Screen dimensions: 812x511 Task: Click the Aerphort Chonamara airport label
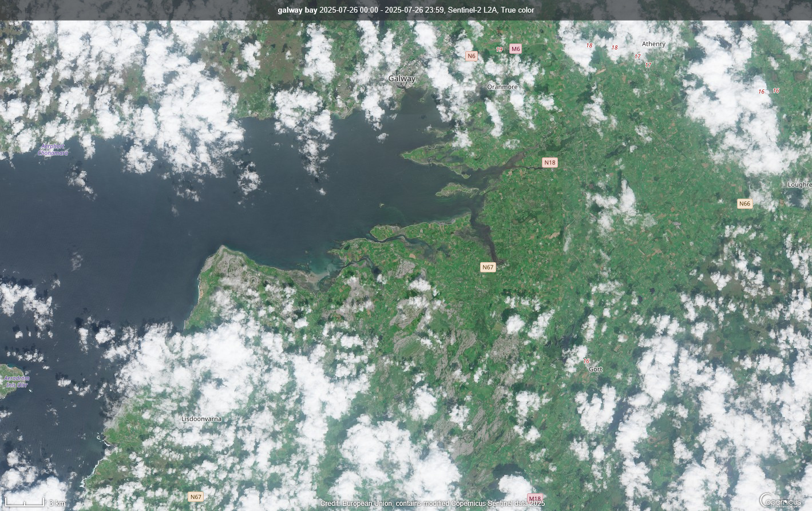click(53, 150)
